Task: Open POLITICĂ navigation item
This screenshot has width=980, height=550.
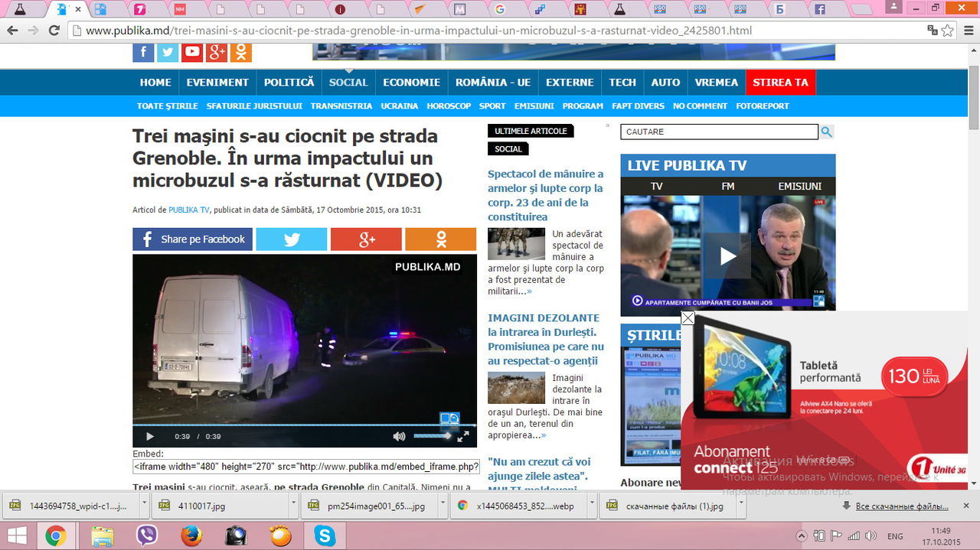Action: pos(289,83)
